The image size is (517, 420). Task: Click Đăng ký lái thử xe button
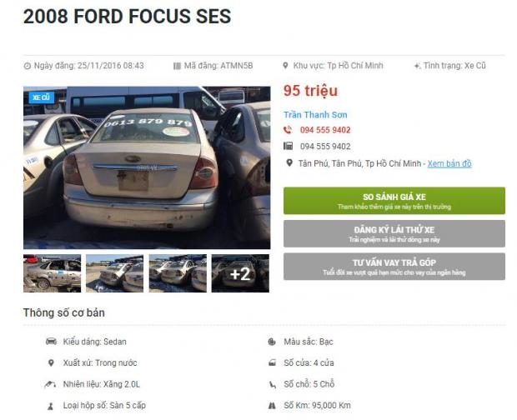point(394,233)
